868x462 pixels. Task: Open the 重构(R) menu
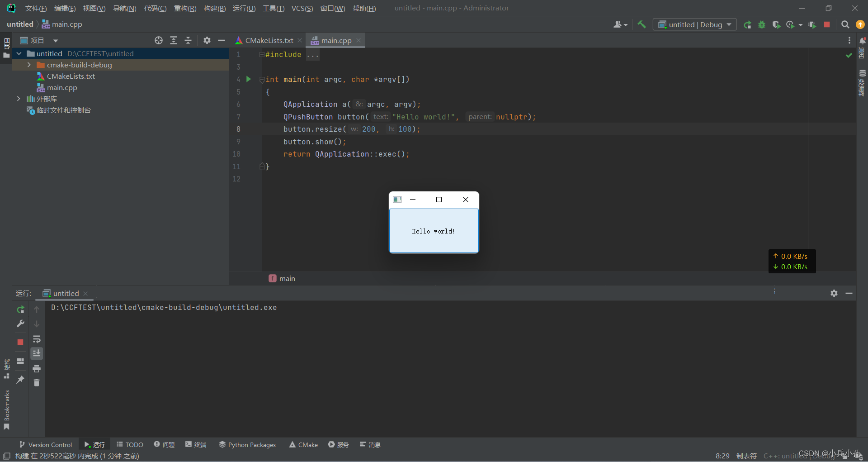click(x=185, y=8)
